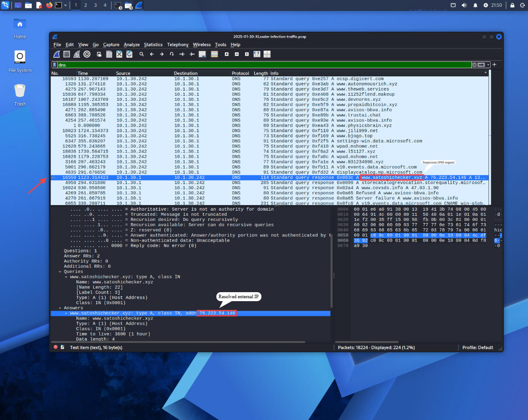
Task: Open capture file properties icon in status bar
Action: pos(63,347)
